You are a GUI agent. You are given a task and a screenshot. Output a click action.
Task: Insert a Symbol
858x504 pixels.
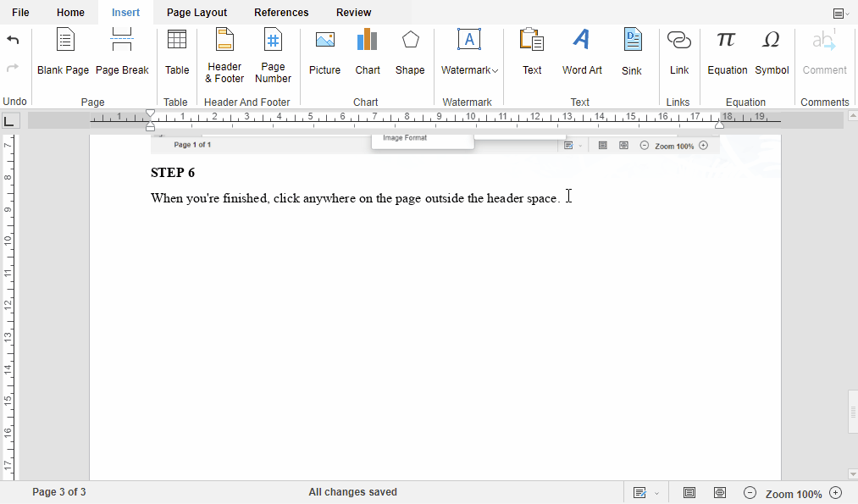coord(772,53)
